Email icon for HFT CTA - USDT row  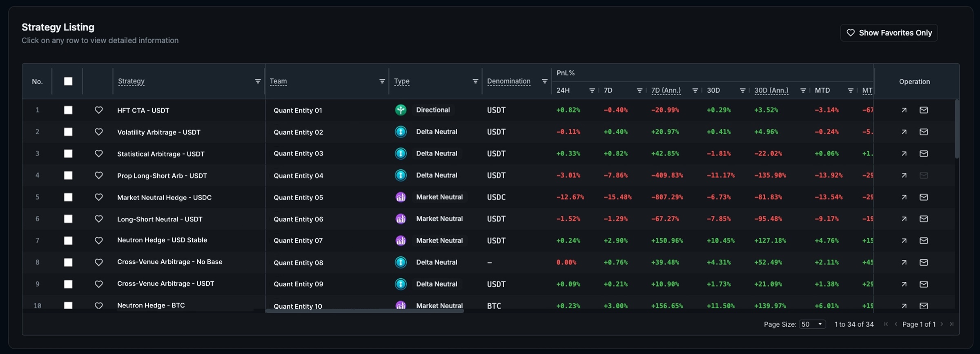pyautogui.click(x=924, y=110)
